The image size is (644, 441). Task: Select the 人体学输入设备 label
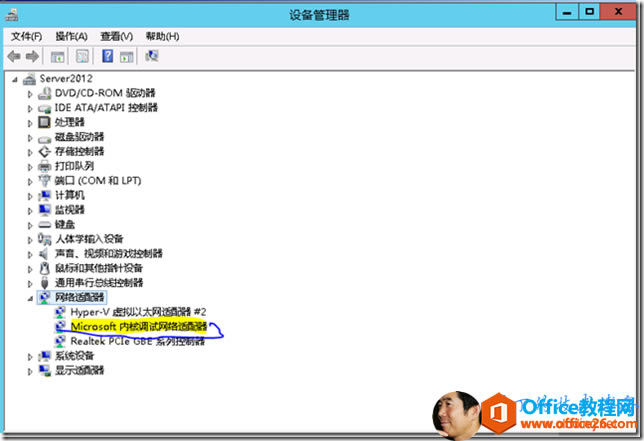tap(89, 239)
